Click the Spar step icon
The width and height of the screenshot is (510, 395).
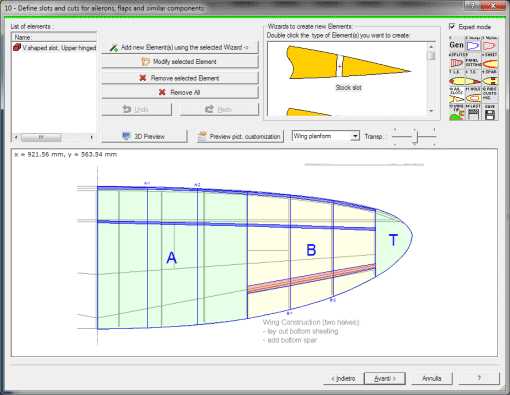pyautogui.click(x=490, y=79)
